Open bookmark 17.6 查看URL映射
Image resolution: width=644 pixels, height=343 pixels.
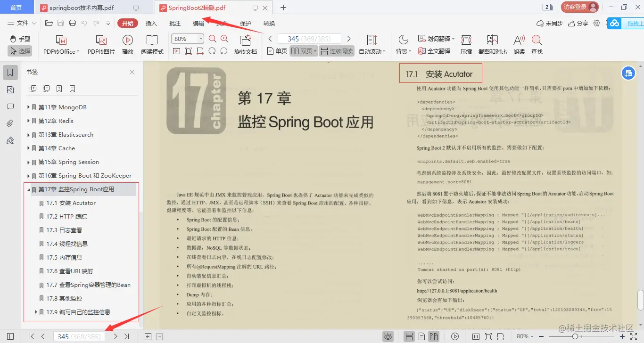(x=70, y=271)
